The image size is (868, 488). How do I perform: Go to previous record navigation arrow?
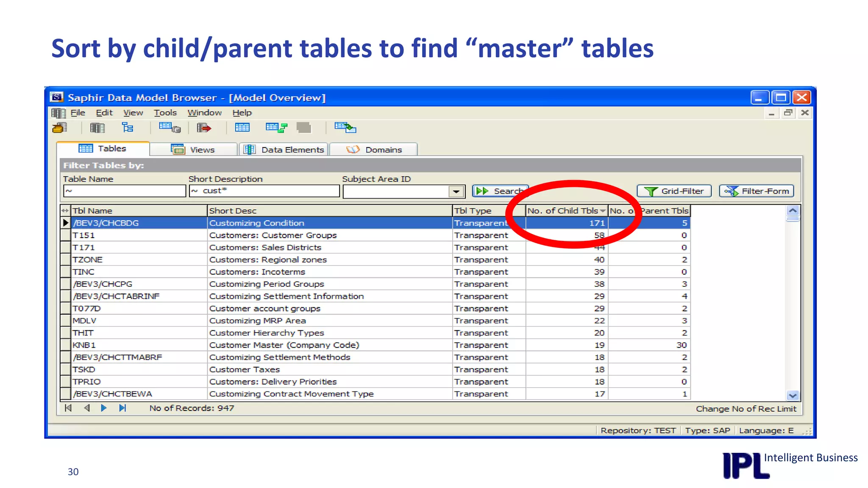[87, 408]
